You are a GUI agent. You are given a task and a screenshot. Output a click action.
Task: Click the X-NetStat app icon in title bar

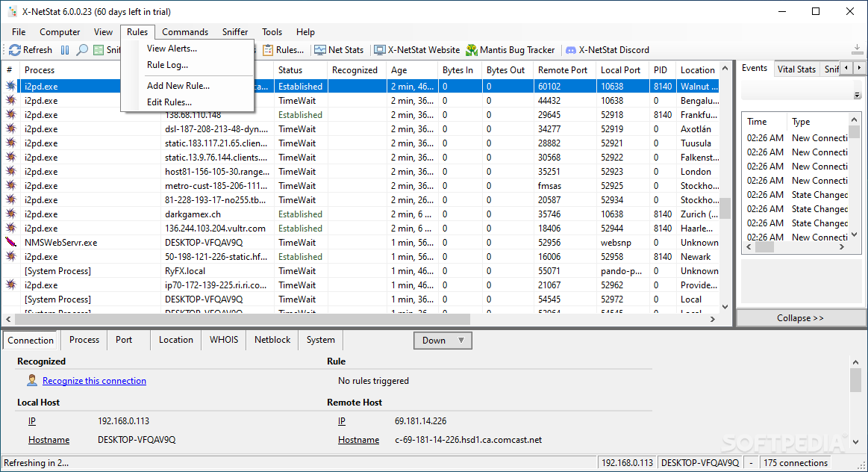[x=12, y=12]
